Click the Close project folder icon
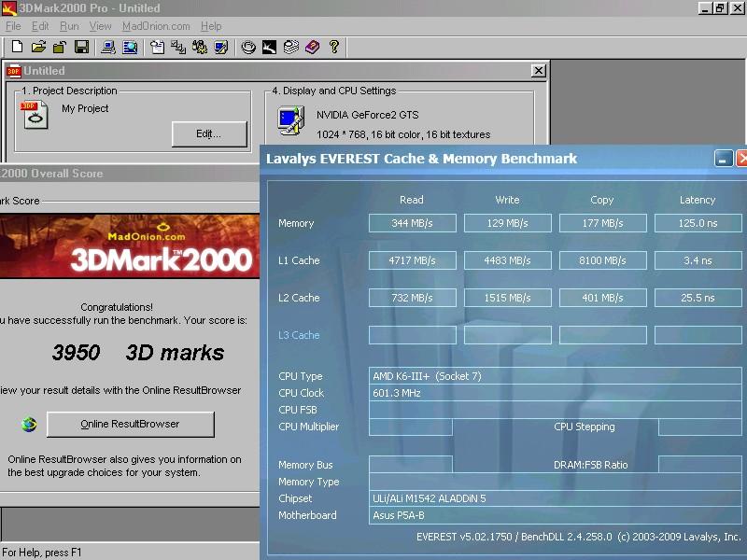747x560 pixels. click(60, 47)
